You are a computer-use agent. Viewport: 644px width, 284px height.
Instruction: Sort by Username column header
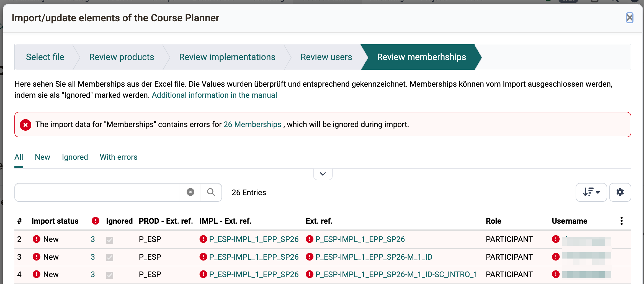(570, 221)
